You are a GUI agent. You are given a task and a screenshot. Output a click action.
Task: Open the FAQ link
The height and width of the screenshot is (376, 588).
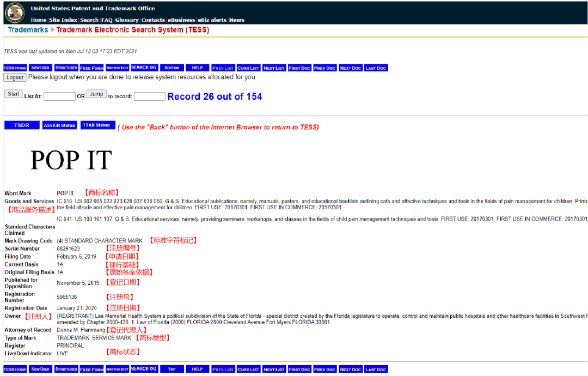(107, 20)
